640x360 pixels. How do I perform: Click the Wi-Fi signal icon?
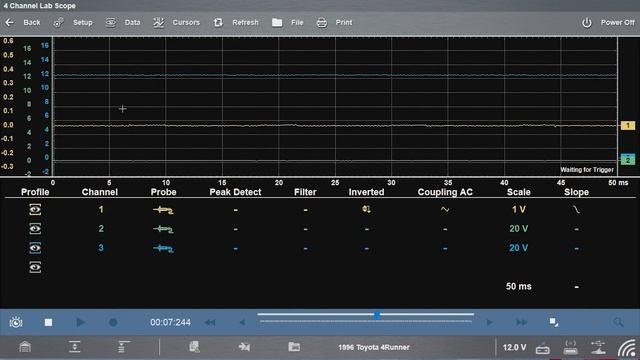tap(627, 348)
